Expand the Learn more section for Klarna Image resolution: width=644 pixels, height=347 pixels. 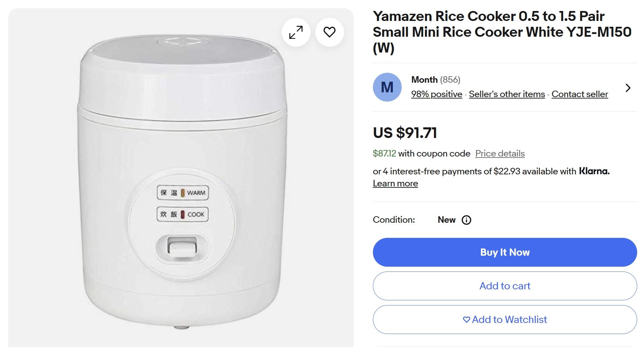(395, 183)
